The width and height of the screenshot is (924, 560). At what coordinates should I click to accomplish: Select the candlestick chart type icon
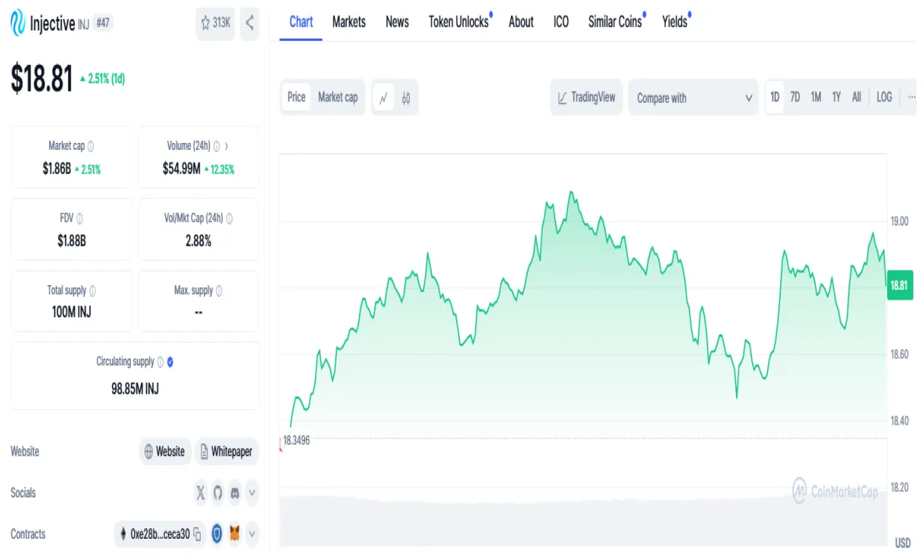point(406,97)
